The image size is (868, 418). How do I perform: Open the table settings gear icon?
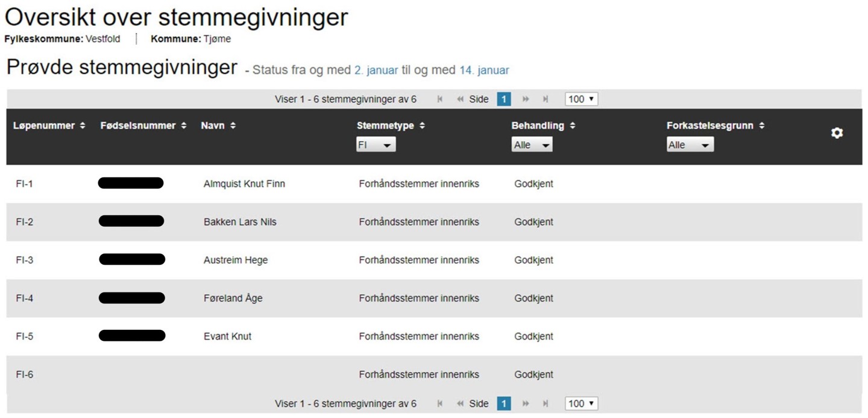837,133
